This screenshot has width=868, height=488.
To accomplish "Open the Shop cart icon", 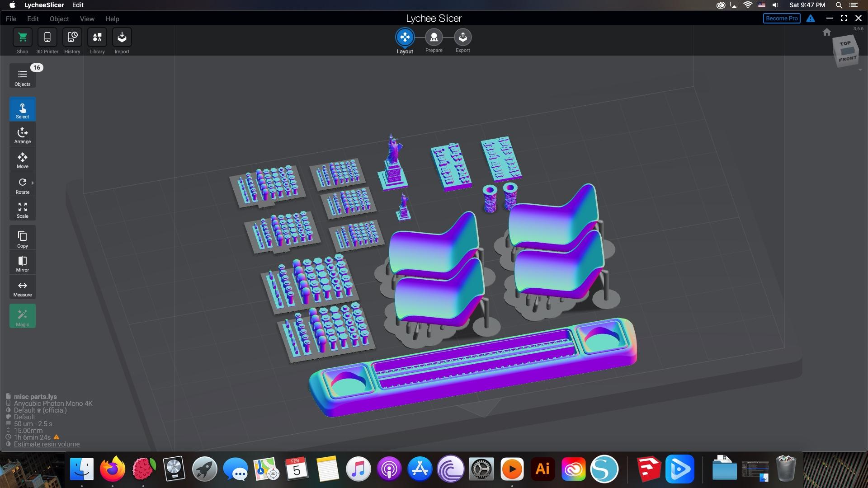I will point(22,38).
